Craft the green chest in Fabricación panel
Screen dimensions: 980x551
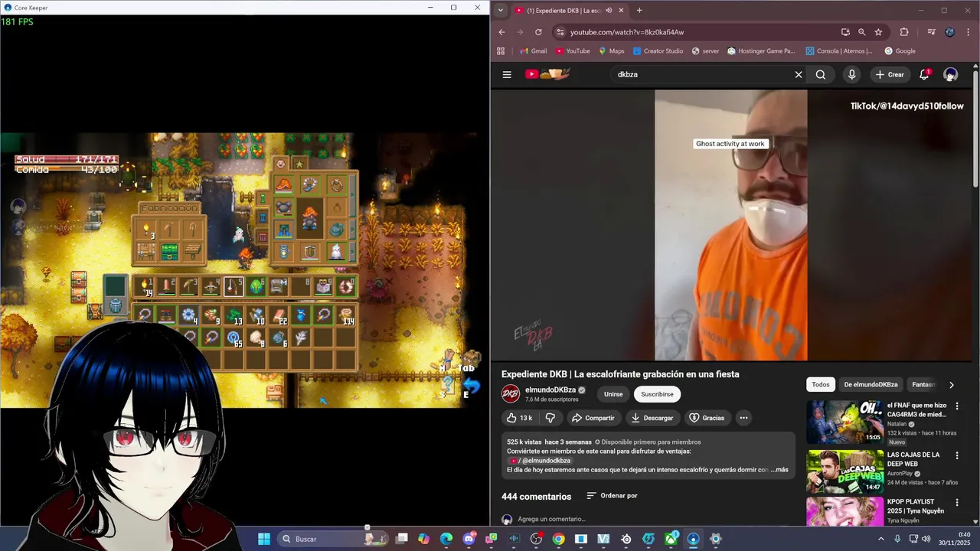[x=169, y=252]
